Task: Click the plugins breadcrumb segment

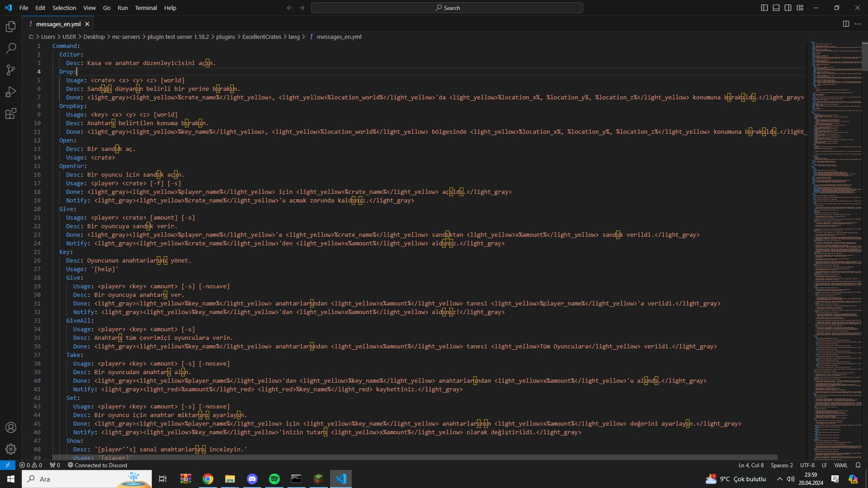Action: click(x=226, y=37)
